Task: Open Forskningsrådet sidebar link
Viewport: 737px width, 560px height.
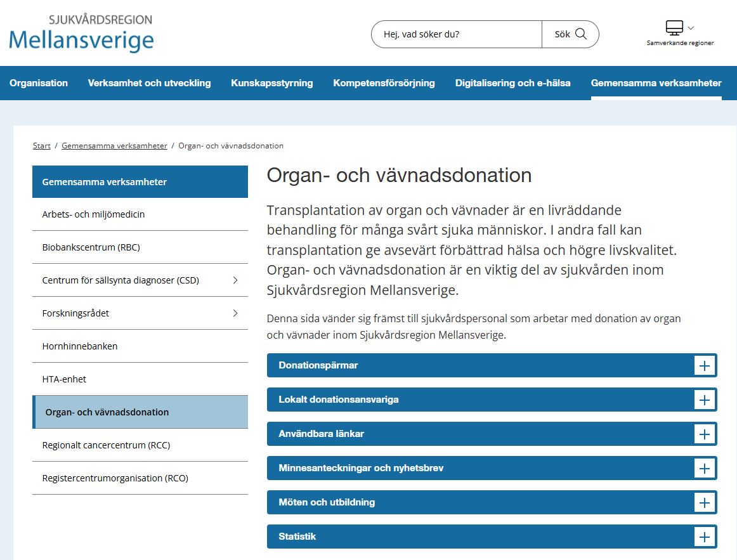Action: [75, 313]
